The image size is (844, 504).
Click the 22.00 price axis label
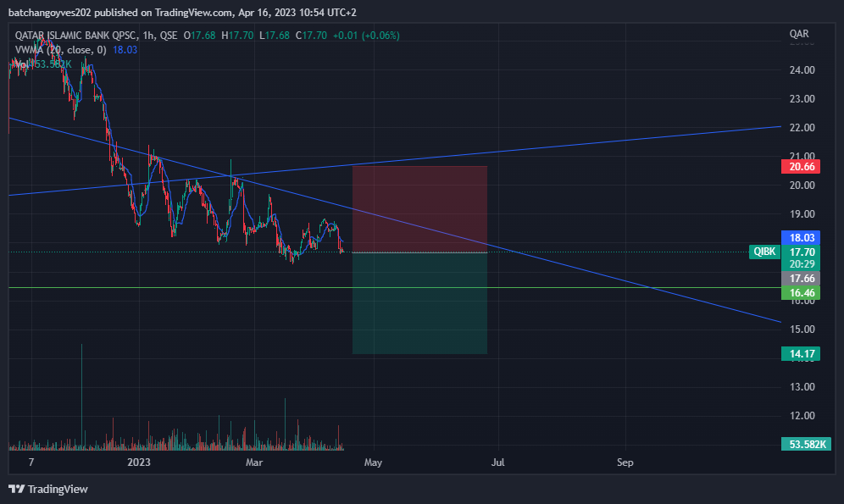coord(802,127)
